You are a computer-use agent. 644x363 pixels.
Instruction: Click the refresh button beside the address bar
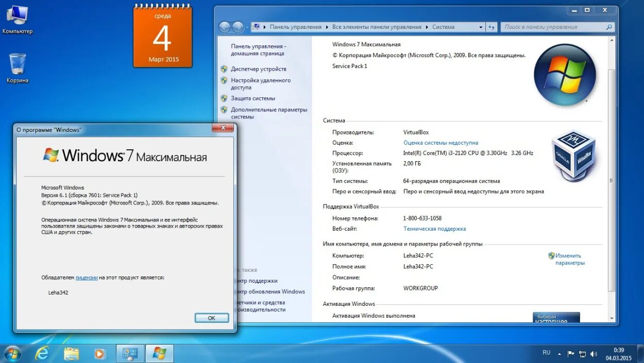point(492,27)
